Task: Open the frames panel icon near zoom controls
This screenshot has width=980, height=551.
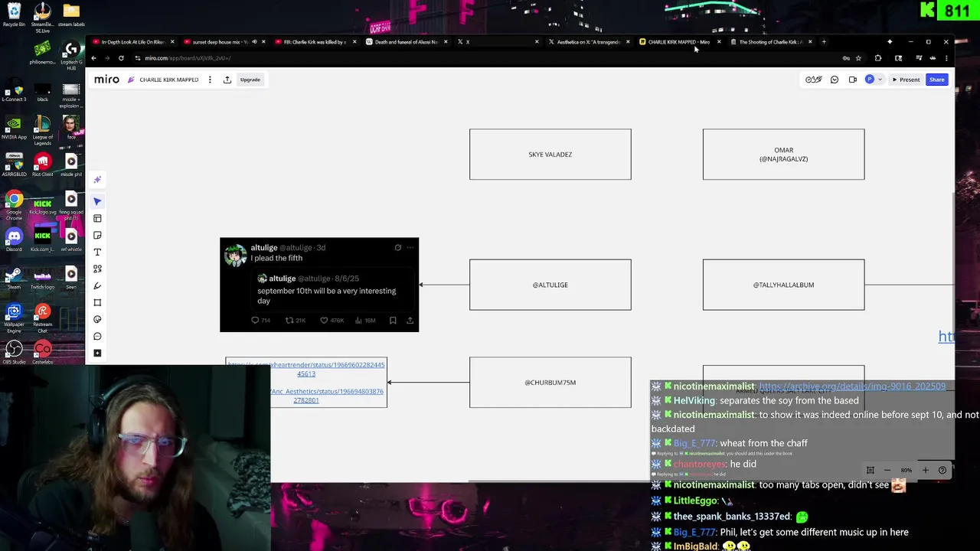Action: [871, 470]
